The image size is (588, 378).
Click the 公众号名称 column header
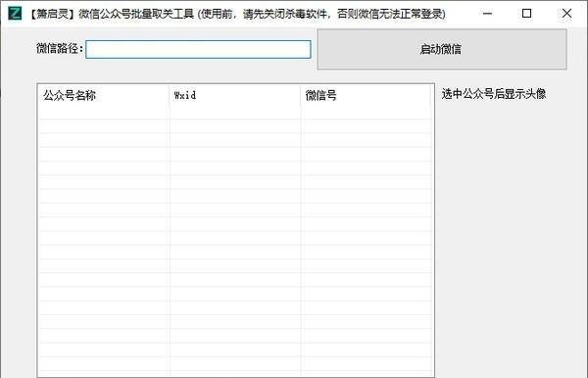click(x=104, y=95)
